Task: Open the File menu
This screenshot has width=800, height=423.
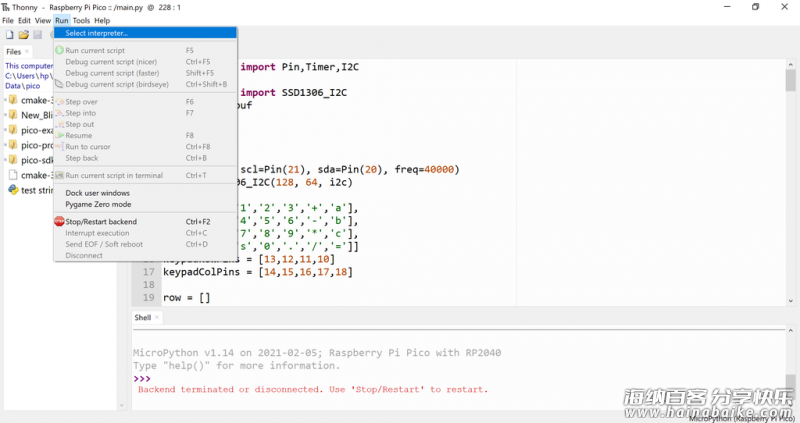Action: click(8, 20)
